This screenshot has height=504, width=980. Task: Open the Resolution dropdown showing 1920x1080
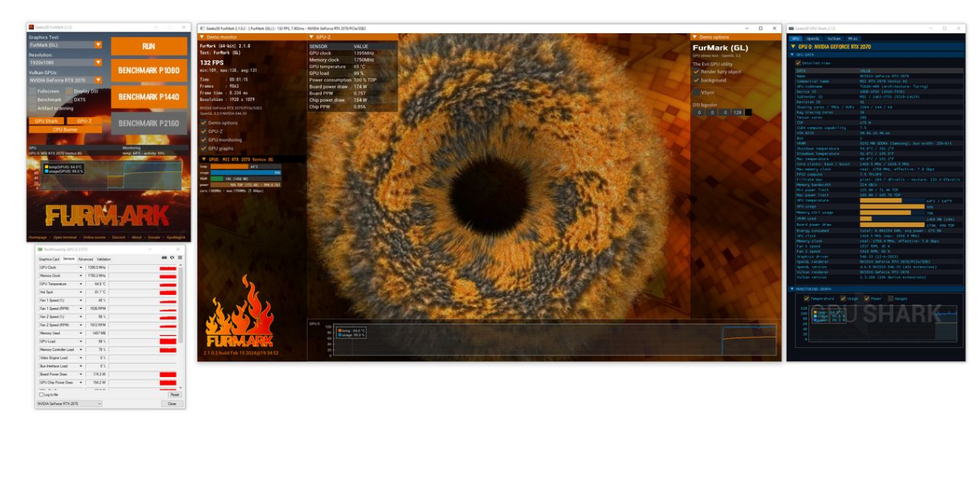coord(97,62)
